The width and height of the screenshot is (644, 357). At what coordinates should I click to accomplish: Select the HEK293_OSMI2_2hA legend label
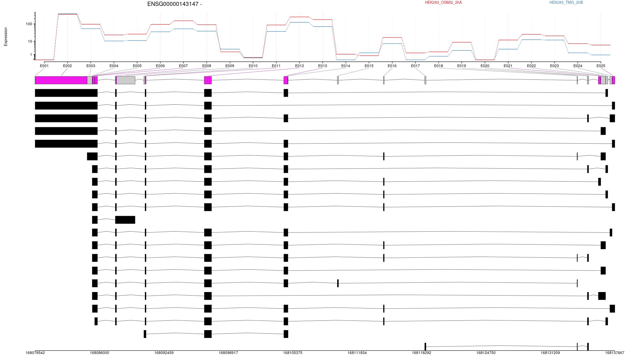pyautogui.click(x=443, y=2)
